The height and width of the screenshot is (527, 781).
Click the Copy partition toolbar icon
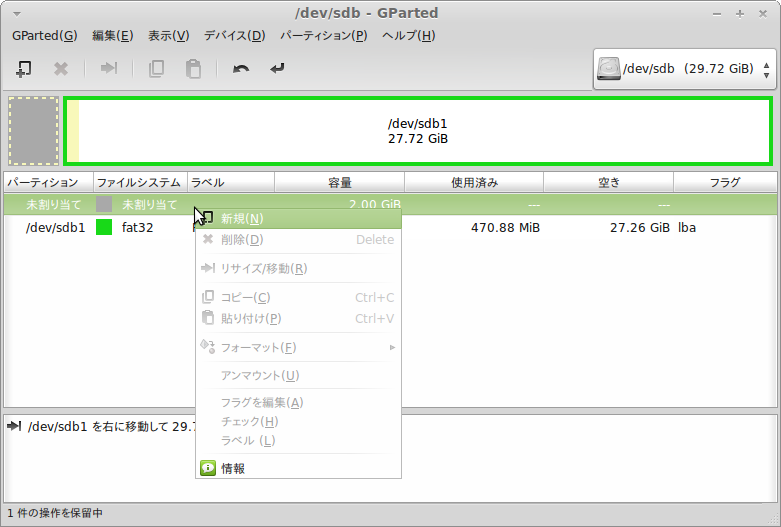[156, 69]
